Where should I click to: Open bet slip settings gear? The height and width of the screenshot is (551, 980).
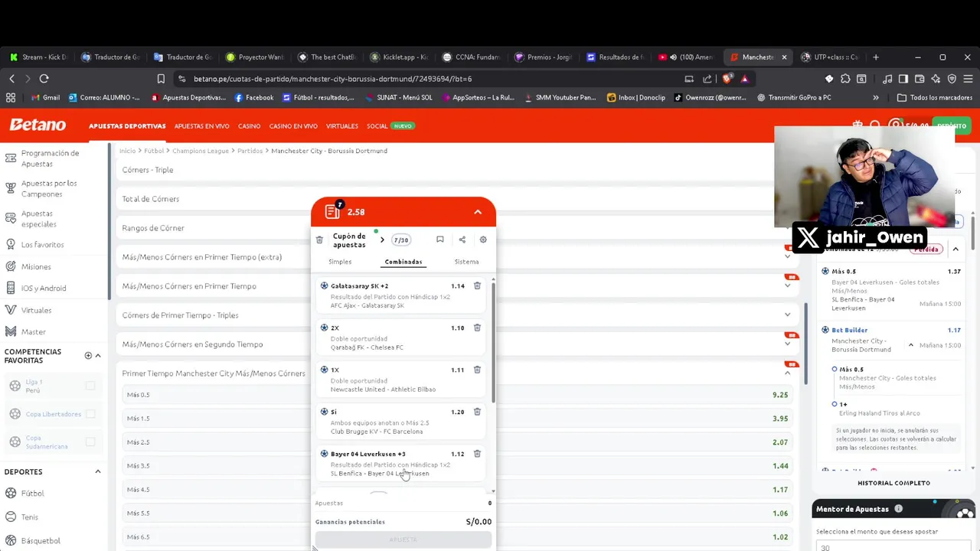click(483, 240)
